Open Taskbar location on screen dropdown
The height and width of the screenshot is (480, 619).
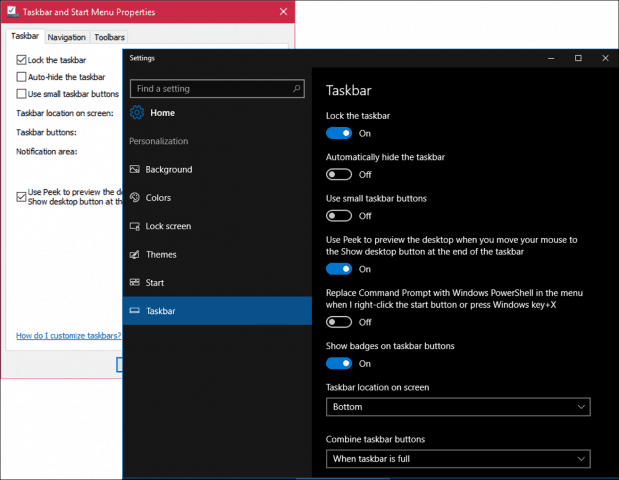[x=458, y=407]
